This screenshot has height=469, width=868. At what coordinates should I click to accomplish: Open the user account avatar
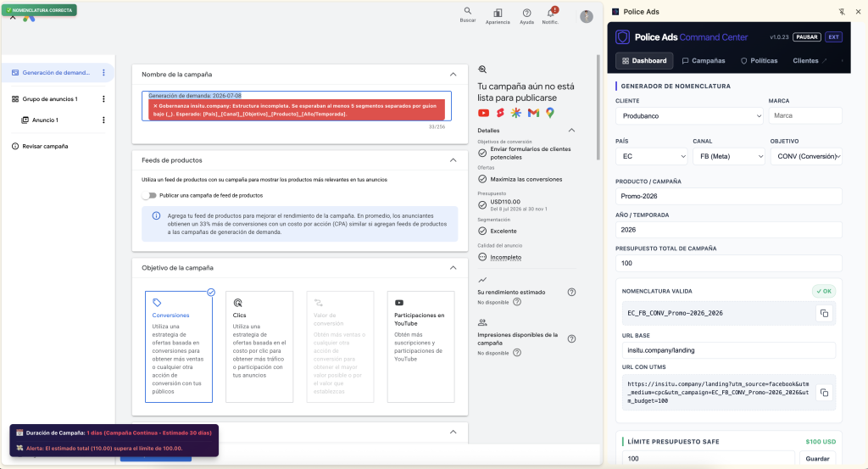[x=587, y=17]
